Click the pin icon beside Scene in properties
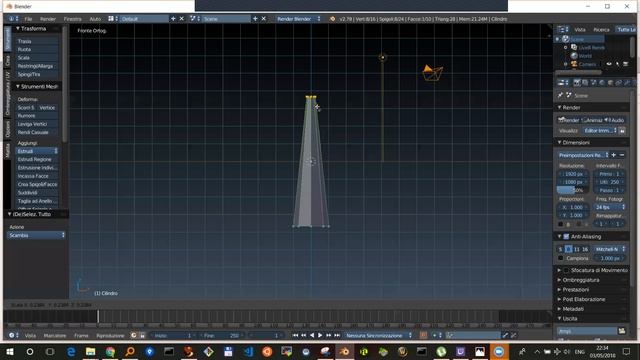This screenshot has height=360, width=640. click(560, 95)
